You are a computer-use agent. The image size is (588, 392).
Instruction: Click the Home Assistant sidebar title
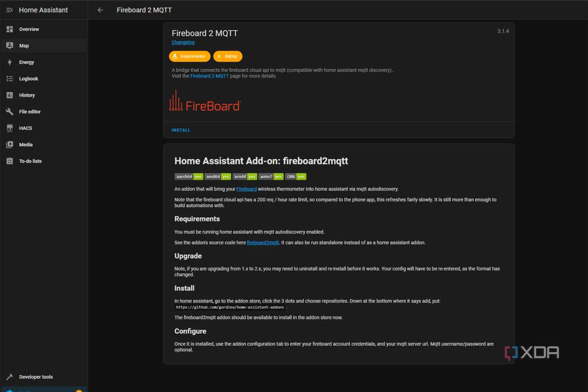[43, 10]
